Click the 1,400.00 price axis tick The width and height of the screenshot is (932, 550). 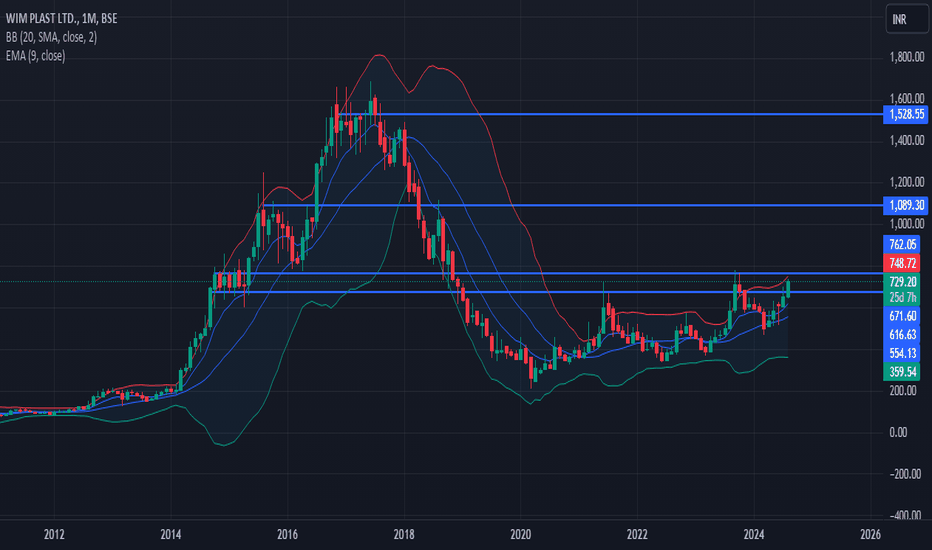click(x=906, y=140)
